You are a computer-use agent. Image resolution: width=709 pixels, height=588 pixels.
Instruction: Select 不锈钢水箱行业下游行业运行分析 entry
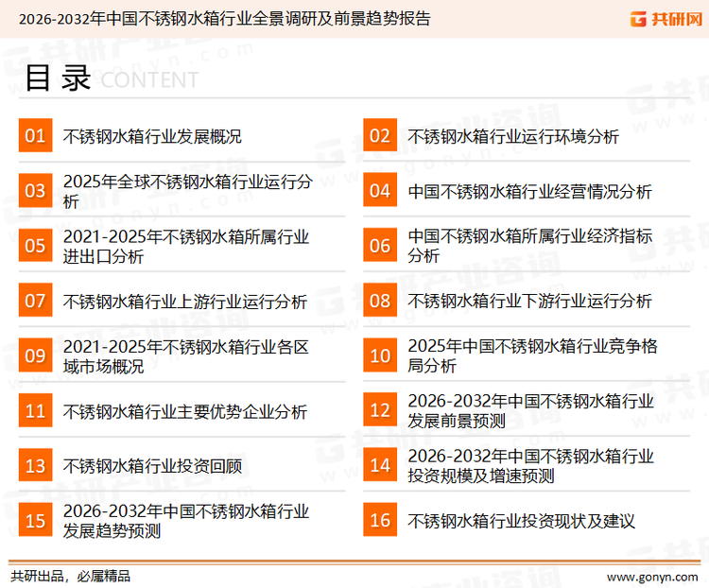[529, 302]
